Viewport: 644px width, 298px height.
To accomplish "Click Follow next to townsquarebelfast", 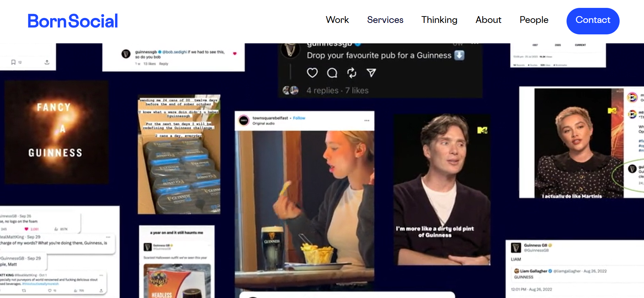I will point(299,118).
